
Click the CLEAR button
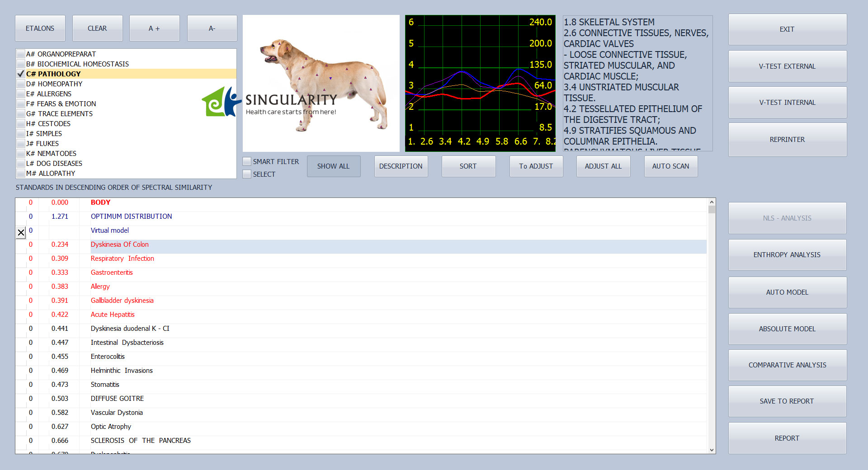click(97, 28)
